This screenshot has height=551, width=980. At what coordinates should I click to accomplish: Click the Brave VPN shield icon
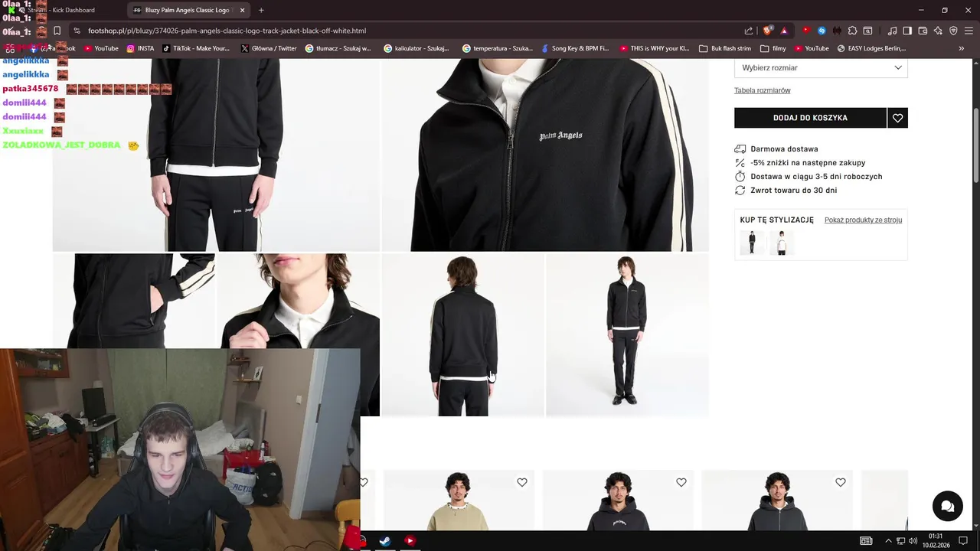coord(953,31)
